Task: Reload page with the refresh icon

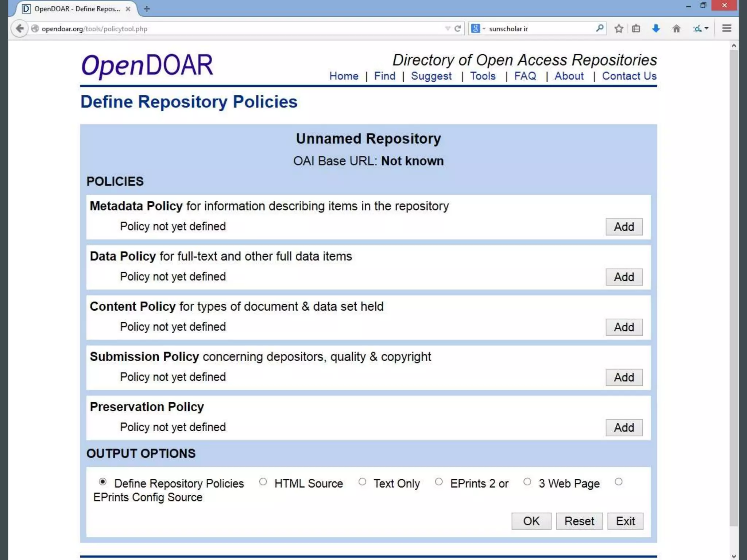Action: click(457, 28)
